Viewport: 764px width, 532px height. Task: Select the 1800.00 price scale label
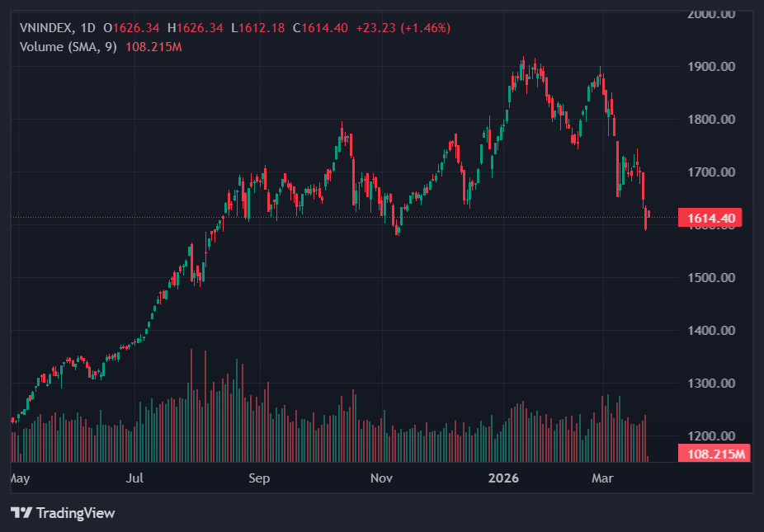click(710, 120)
